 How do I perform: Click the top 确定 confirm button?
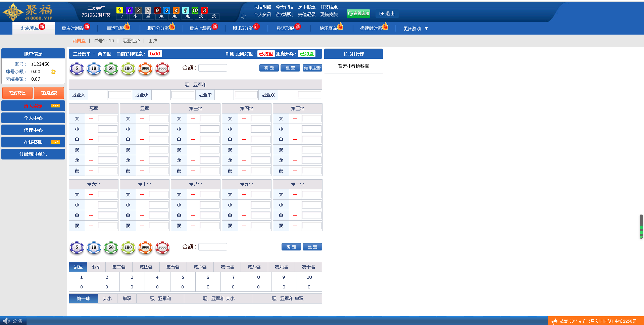tap(269, 68)
